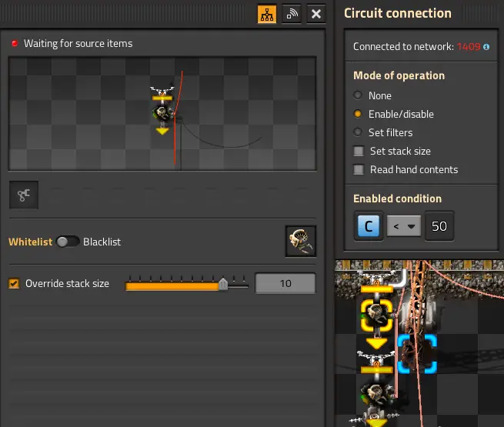The width and height of the screenshot is (504, 427).
Task: Check the Set stack size option
Action: coord(359,151)
